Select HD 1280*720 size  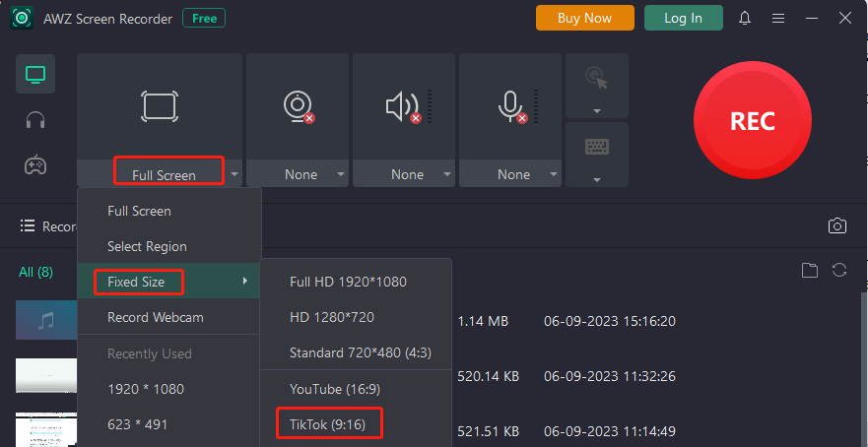click(356, 317)
